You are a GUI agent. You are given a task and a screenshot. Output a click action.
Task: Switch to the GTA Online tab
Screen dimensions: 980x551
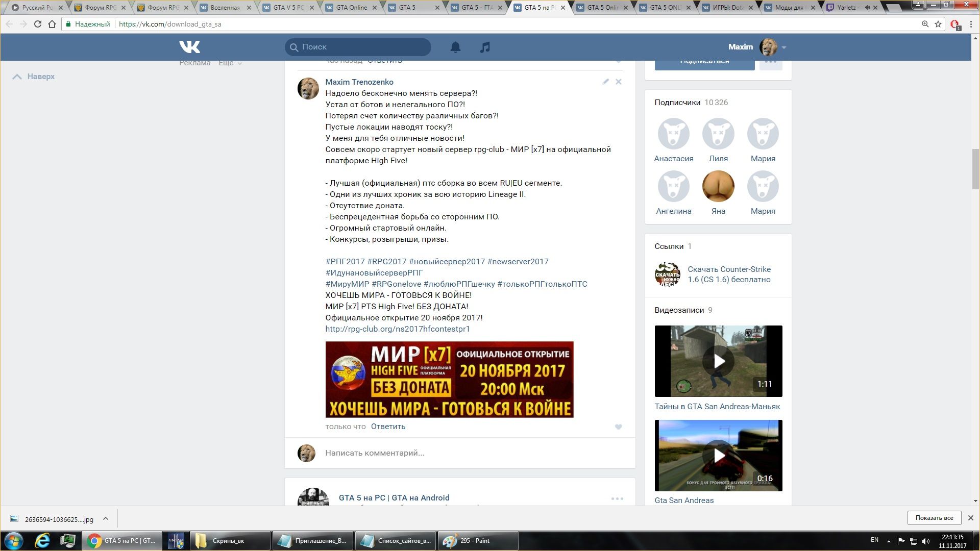[351, 8]
